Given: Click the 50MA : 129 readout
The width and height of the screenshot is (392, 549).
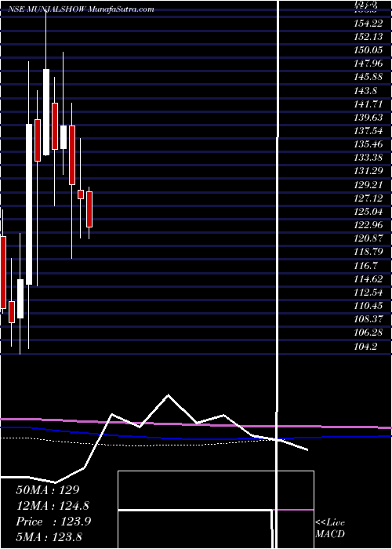Looking at the screenshot, I should (x=49, y=490).
